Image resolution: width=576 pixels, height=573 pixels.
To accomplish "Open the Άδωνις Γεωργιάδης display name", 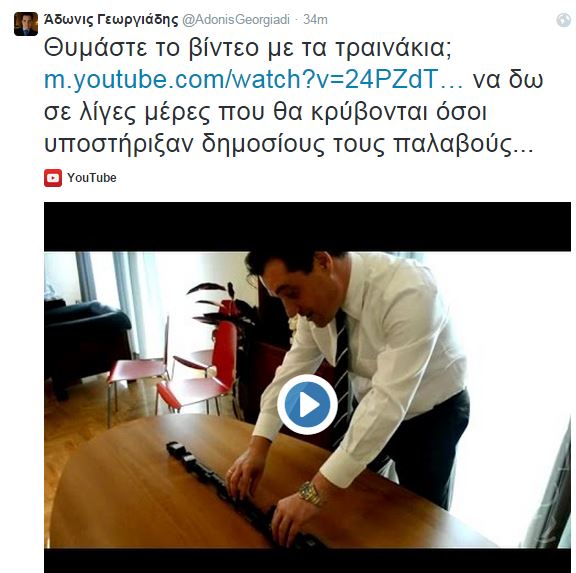I will (x=111, y=19).
